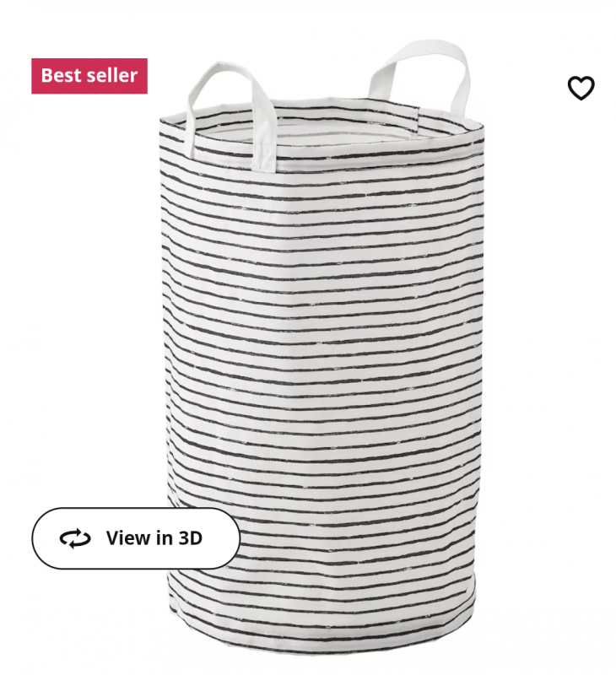Viewport: 616px width, 675px height.
Task: Launch 3D rotation via the loop arrows icon
Action: pyautogui.click(x=75, y=538)
